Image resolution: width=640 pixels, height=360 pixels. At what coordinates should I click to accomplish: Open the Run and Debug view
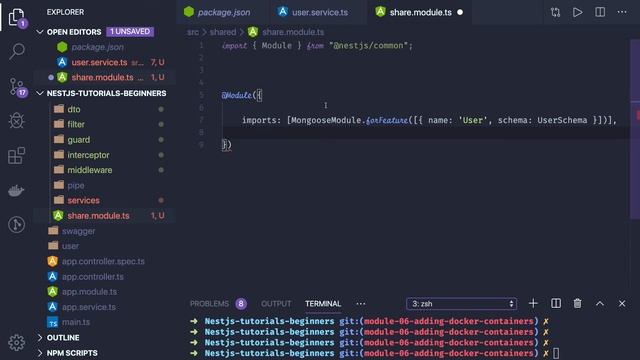click(17, 121)
